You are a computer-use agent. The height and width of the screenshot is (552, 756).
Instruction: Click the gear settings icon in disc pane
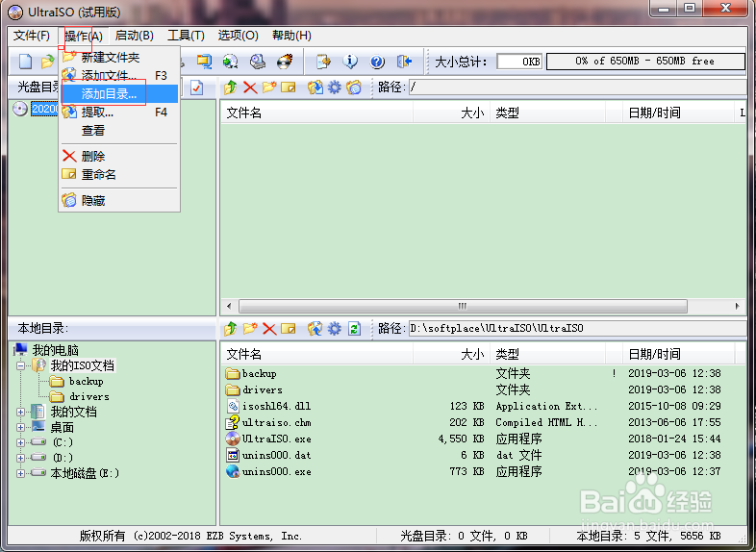334,88
